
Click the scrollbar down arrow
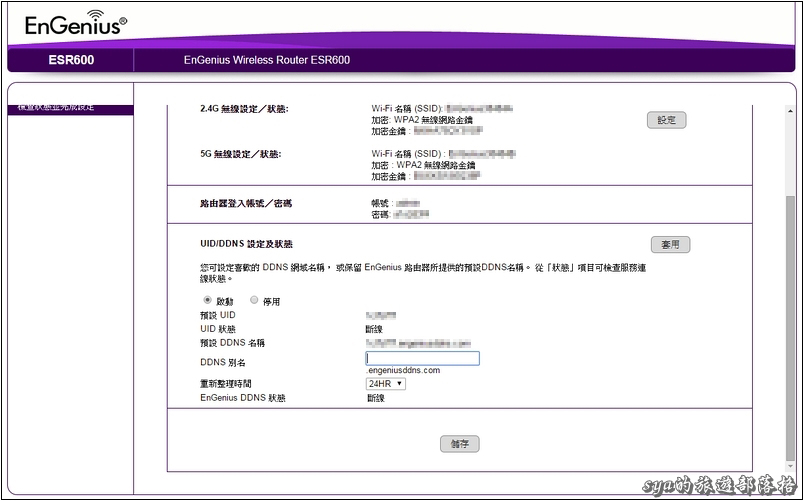click(790, 466)
